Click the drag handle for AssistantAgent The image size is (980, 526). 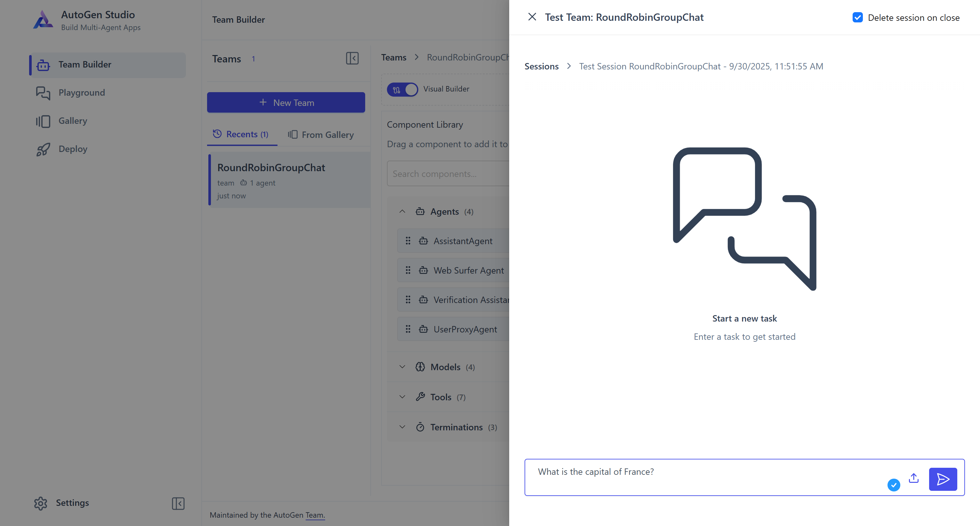coord(408,241)
